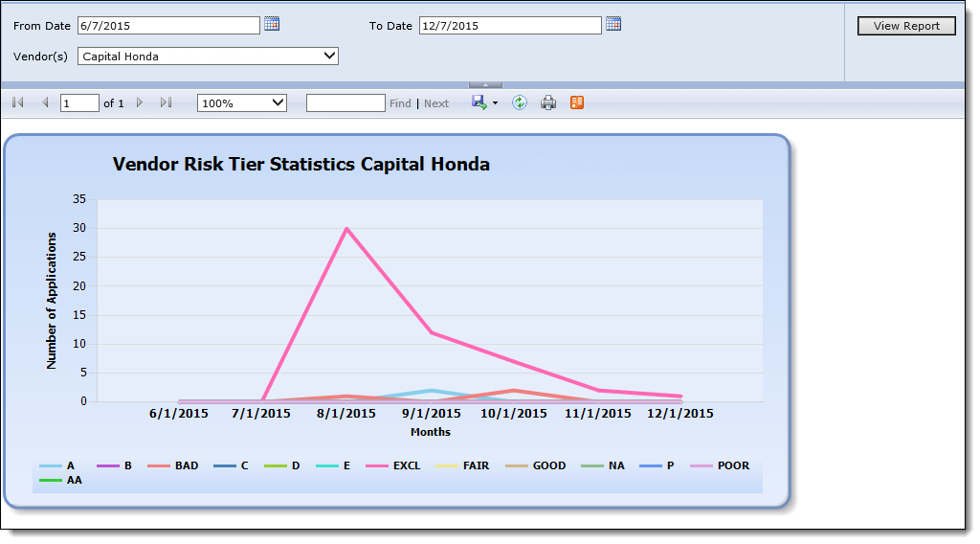
Task: Click the Number of Applications axis title
Action: (x=52, y=301)
